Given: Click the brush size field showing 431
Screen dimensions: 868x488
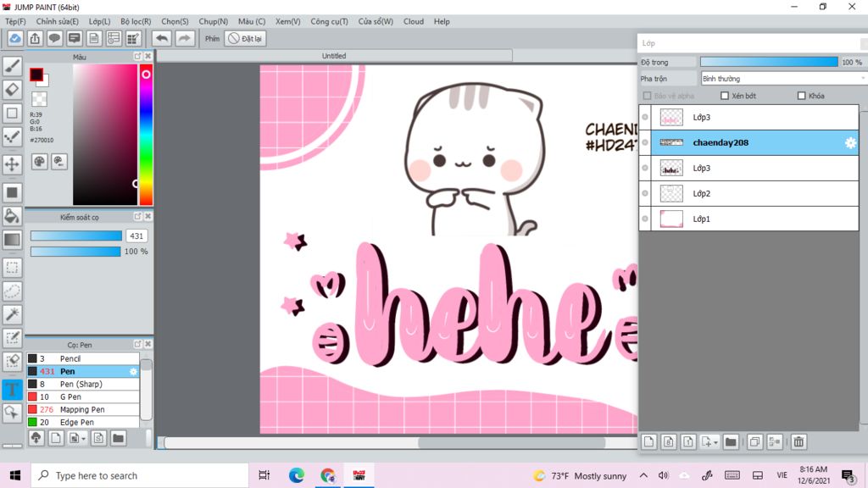Looking at the screenshot, I should [136, 236].
